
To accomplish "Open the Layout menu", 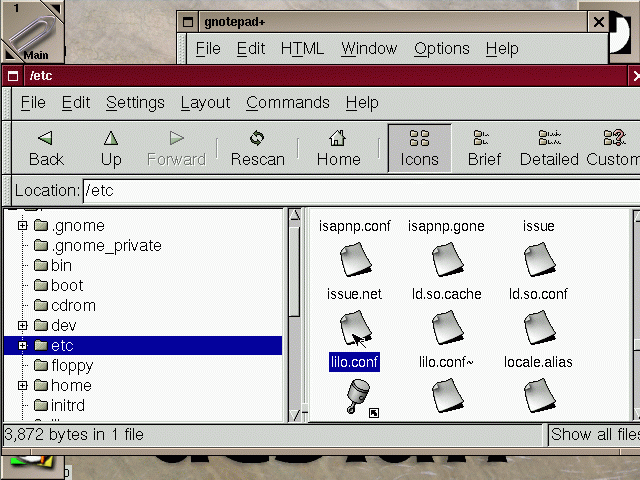I will [x=205, y=102].
